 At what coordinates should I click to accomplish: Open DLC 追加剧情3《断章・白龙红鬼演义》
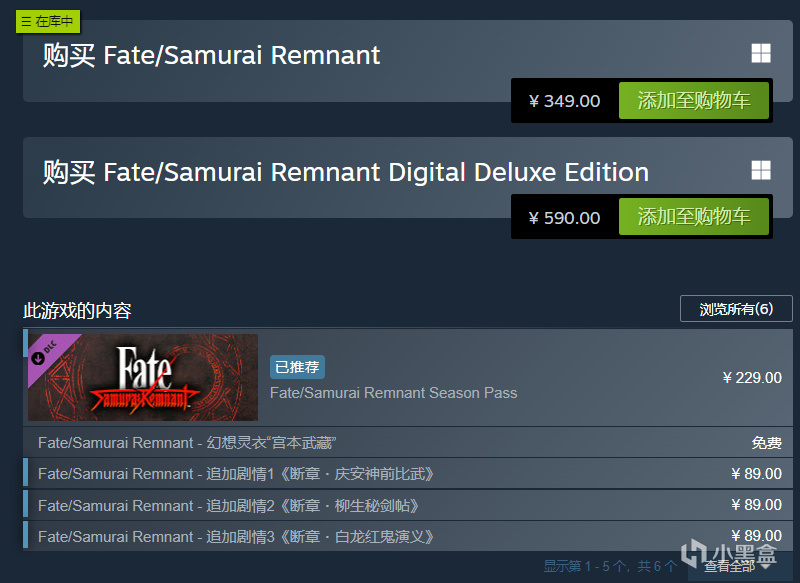point(236,536)
